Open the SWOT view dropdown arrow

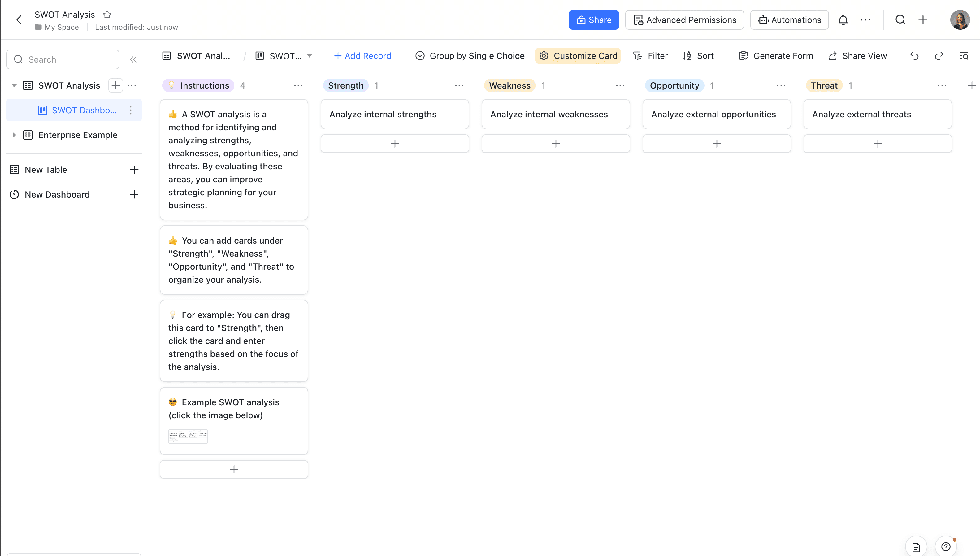pyautogui.click(x=310, y=56)
